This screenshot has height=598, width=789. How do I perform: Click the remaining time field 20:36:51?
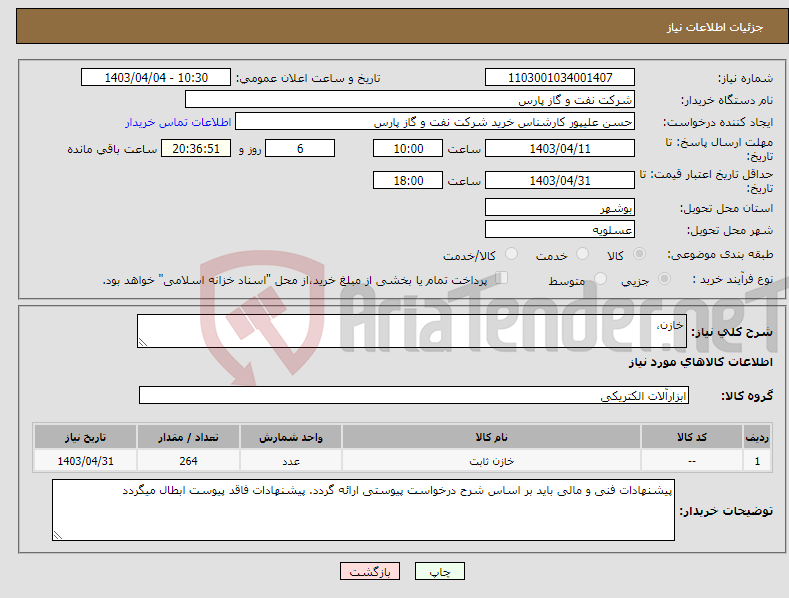[196, 148]
